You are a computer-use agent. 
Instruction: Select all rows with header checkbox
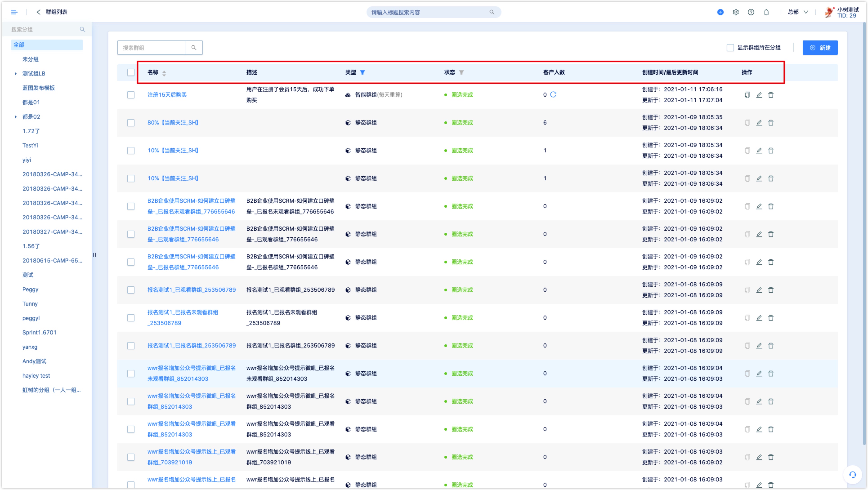tap(131, 72)
